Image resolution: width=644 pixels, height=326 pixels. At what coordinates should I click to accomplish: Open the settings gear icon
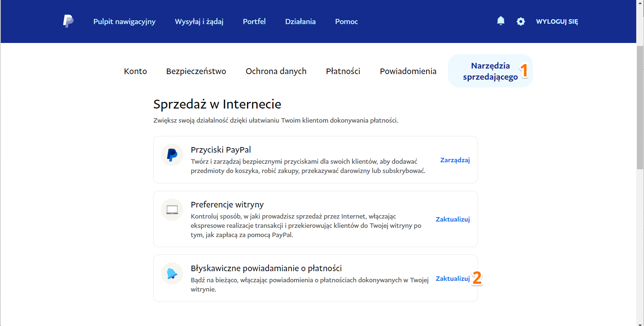click(x=521, y=21)
